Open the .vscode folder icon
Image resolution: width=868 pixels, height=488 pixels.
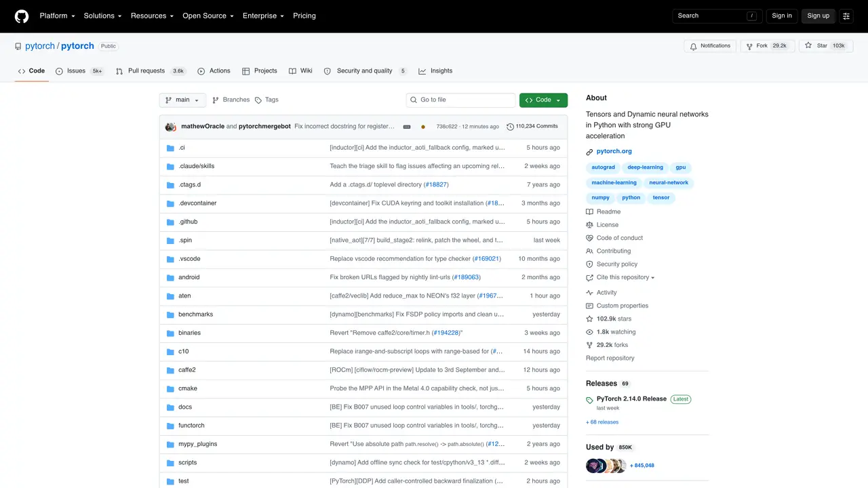(x=171, y=259)
